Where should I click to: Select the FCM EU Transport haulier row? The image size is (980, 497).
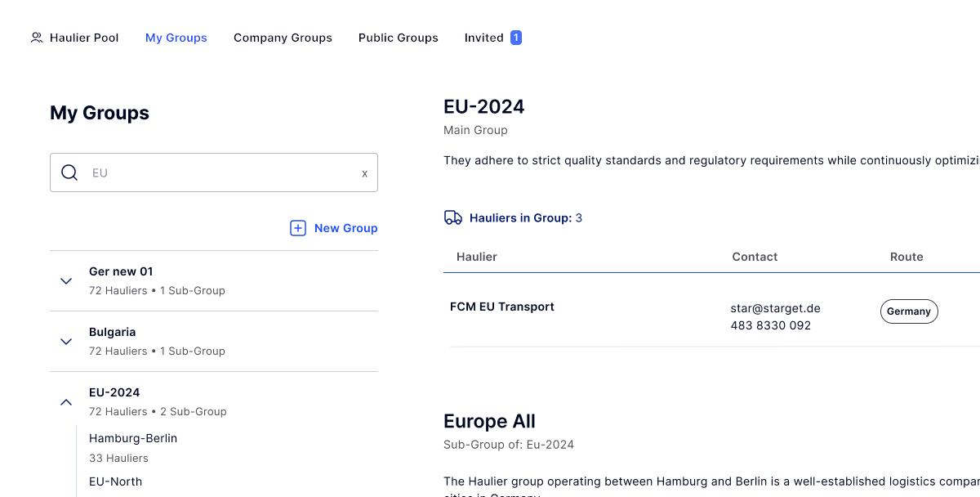(x=502, y=307)
